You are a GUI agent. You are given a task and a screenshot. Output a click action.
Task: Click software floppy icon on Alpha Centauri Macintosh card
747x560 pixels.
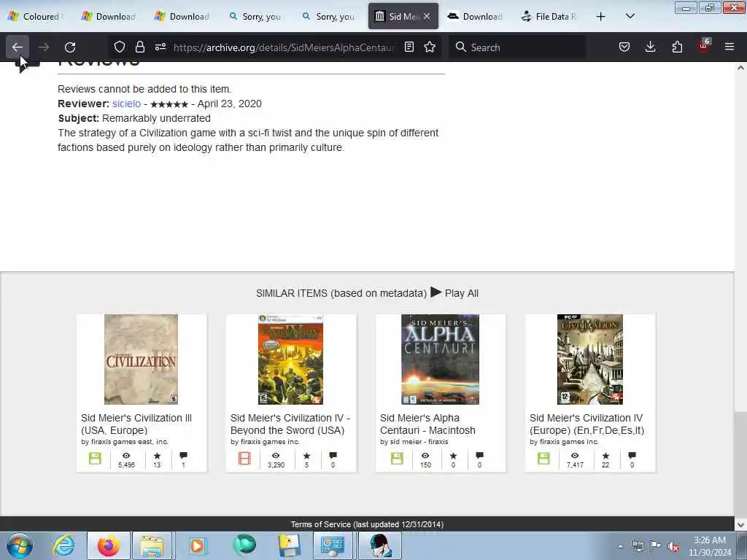coord(397,459)
